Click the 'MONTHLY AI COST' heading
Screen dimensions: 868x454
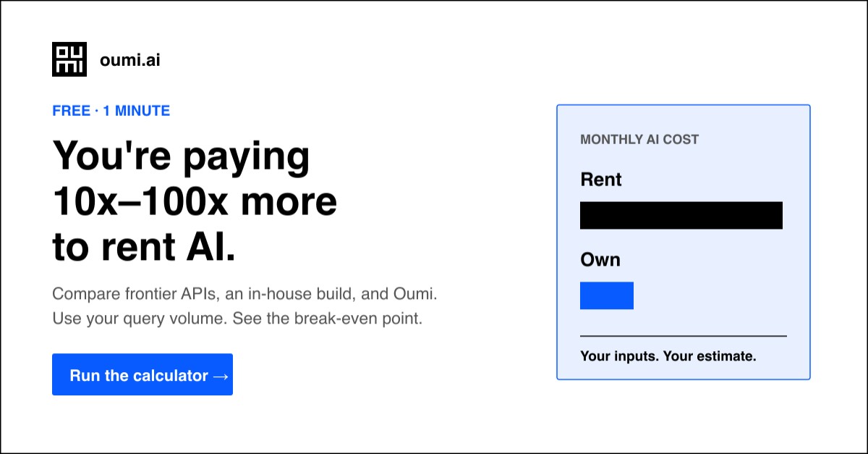[639, 140]
